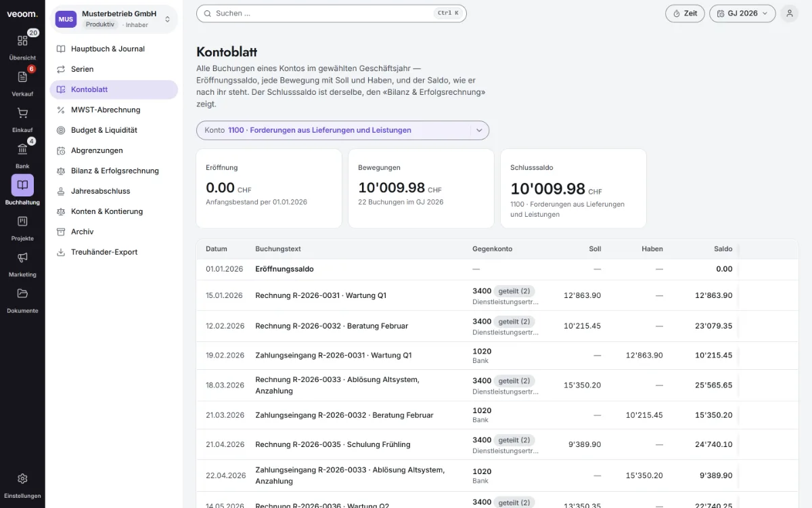Focus the Suchen search field

click(x=331, y=14)
